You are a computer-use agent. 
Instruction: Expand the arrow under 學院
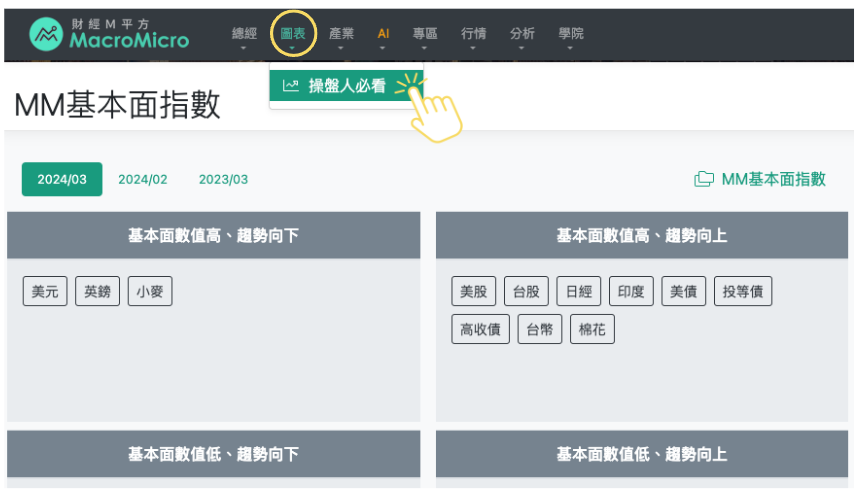click(x=570, y=48)
